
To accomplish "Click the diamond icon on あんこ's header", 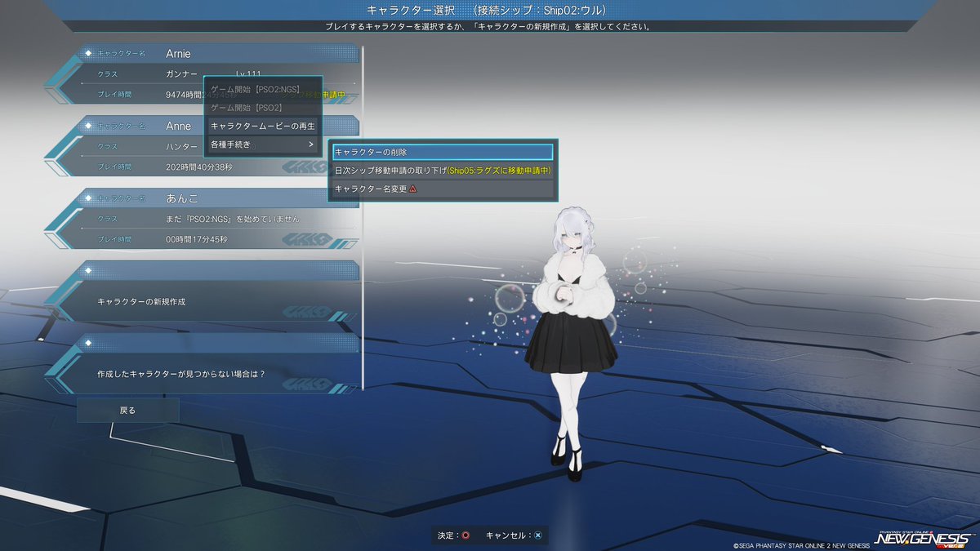I will click(87, 198).
